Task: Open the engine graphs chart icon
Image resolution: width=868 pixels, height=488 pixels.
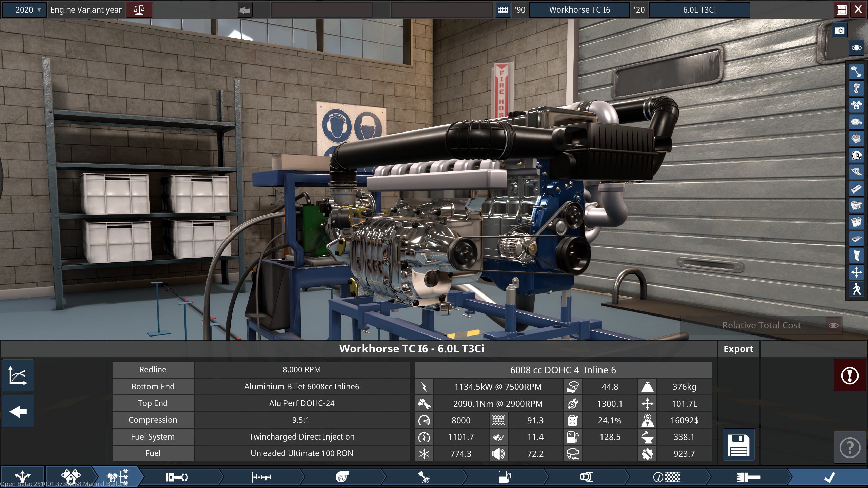Action: (x=18, y=375)
